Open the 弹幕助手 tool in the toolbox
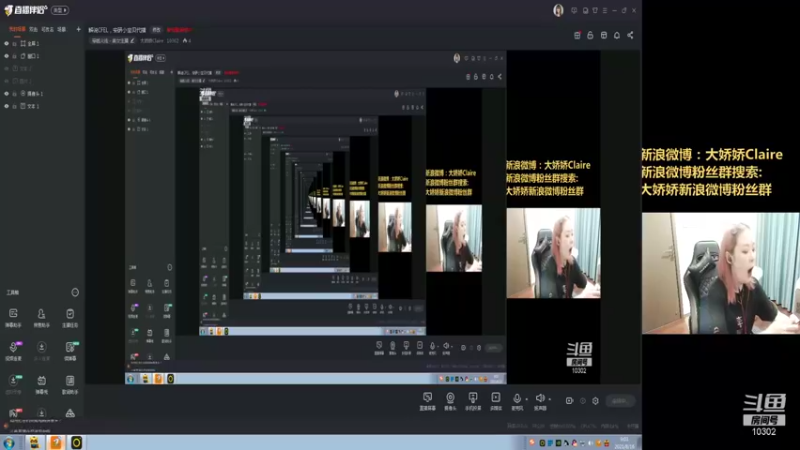The height and width of the screenshot is (450, 800). 13,317
